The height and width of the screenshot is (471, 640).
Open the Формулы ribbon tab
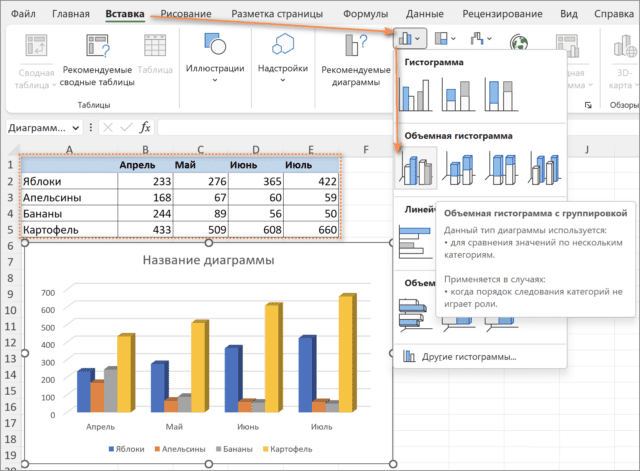coord(365,13)
